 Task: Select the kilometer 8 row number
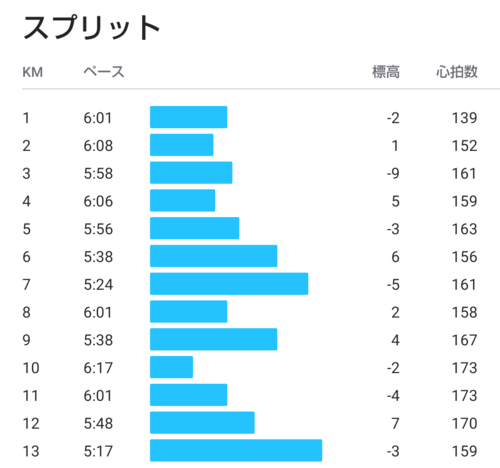point(26,312)
